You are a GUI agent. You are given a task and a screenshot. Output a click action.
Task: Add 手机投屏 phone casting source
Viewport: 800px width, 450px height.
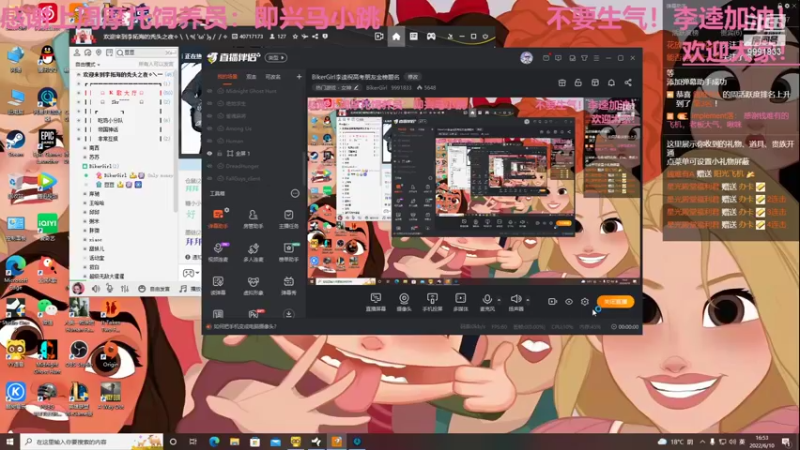click(432, 302)
